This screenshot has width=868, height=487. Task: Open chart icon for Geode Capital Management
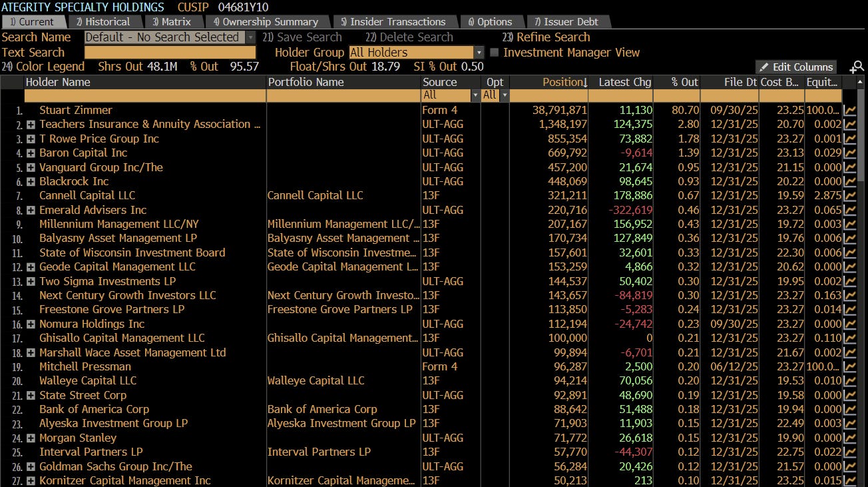click(850, 267)
